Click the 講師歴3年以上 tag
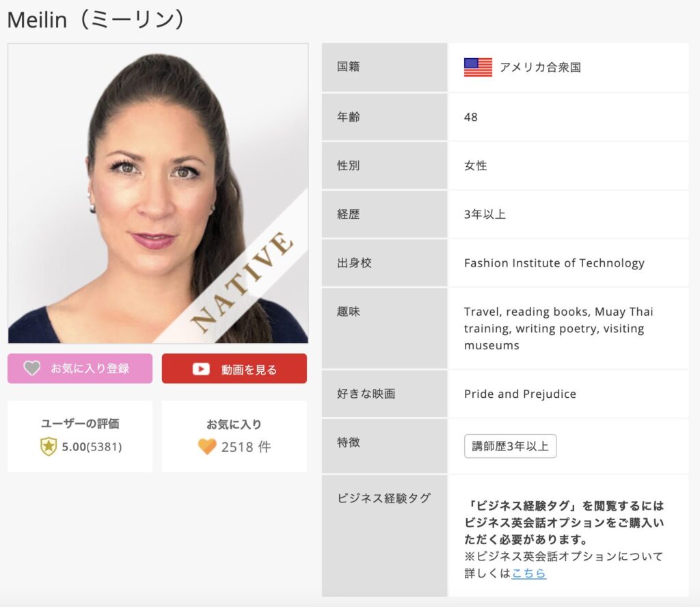The image size is (700, 607). coord(510,446)
